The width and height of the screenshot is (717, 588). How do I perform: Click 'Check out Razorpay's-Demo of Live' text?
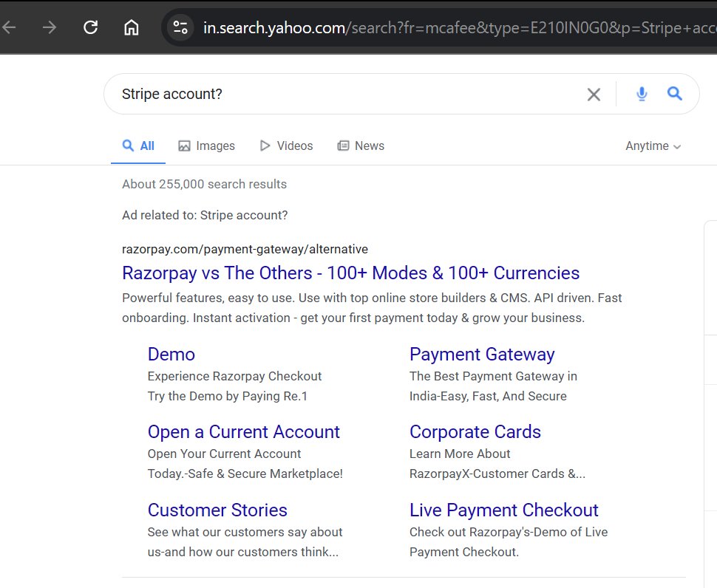coord(509,532)
